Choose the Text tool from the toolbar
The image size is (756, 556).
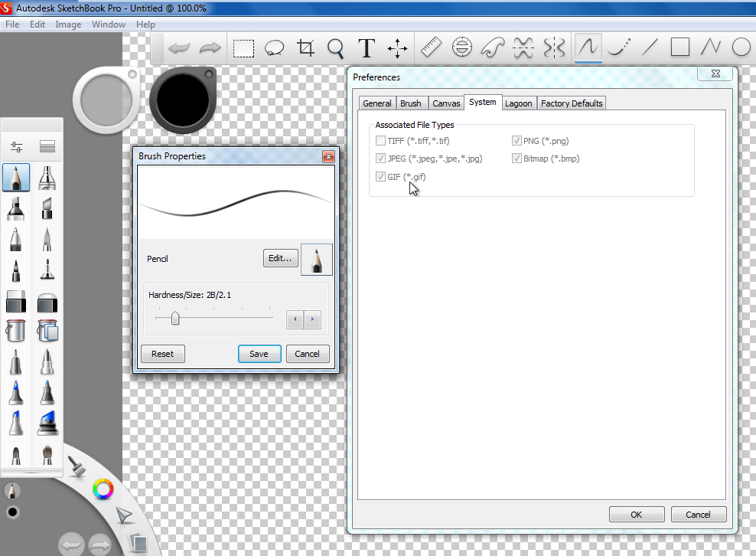point(367,47)
